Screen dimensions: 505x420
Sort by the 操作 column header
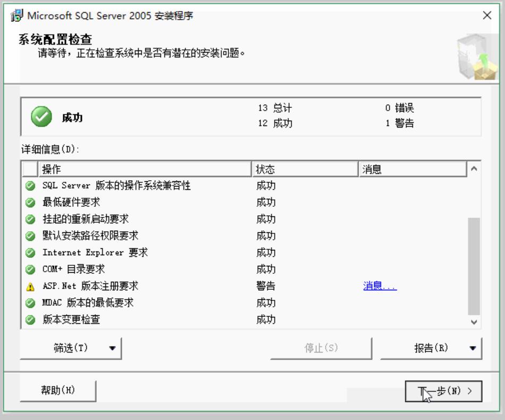(144, 170)
